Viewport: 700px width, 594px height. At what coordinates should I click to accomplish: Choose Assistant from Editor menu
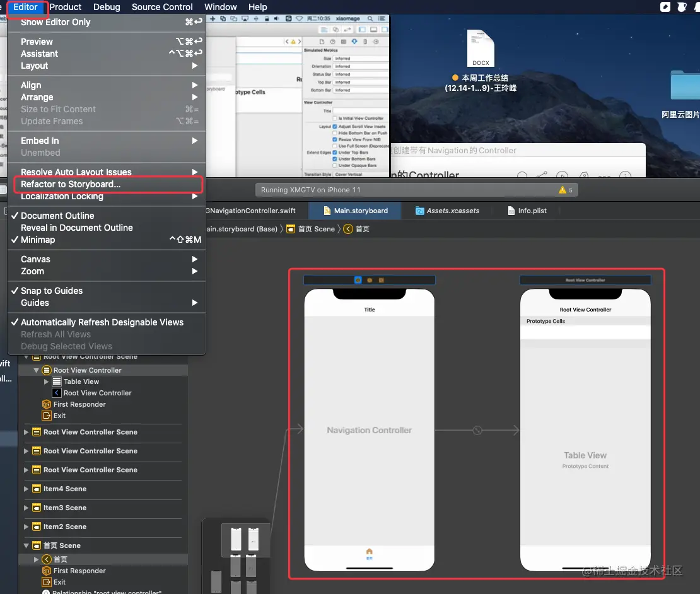(106, 54)
